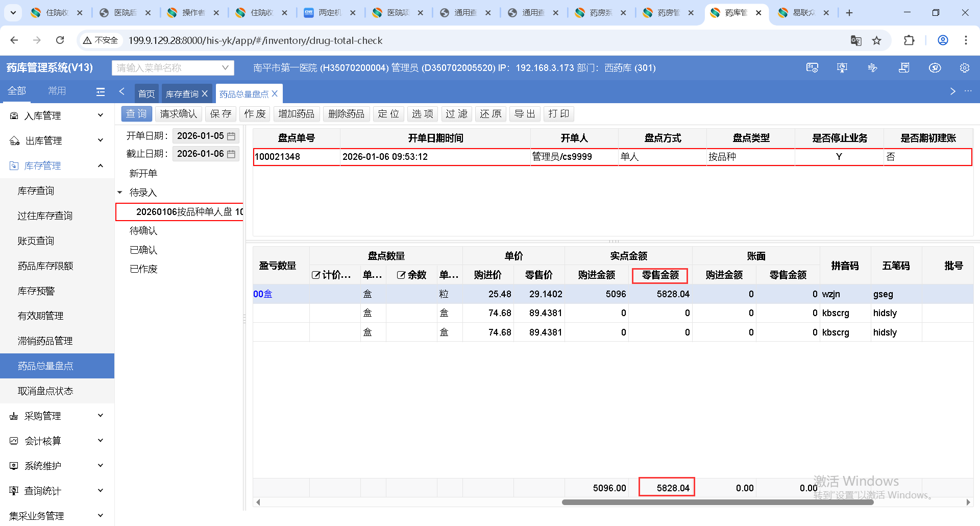980x526 pixels.
Task: Click the bar chart edit icon
Action: click(872, 68)
